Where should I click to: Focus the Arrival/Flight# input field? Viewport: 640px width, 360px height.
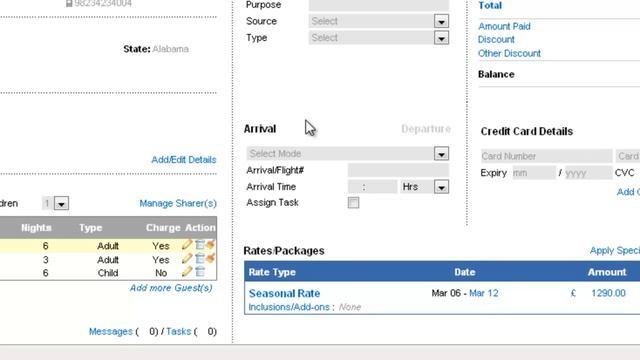point(398,170)
